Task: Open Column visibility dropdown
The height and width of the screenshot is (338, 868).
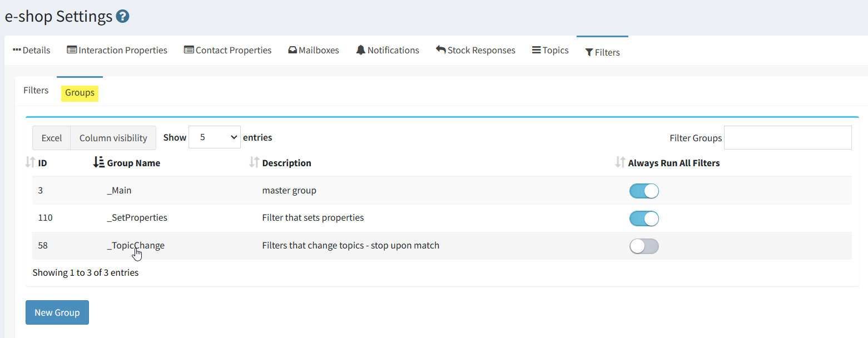Action: (113, 138)
